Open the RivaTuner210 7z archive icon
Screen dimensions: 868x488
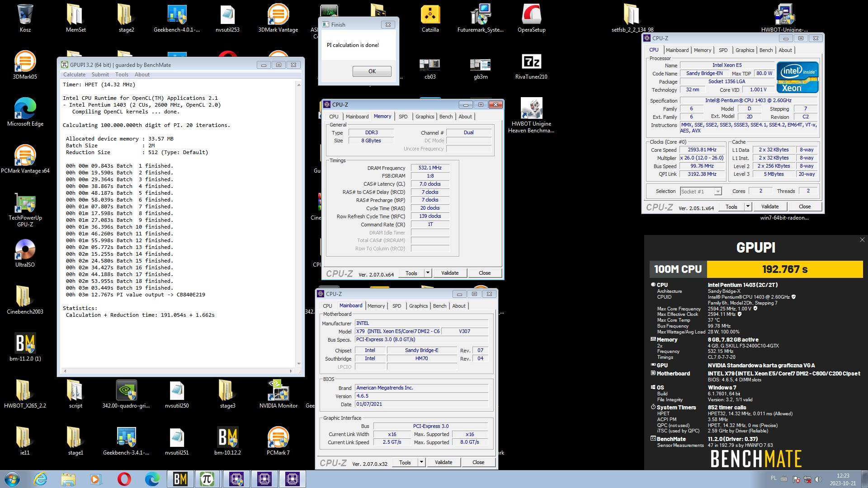pyautogui.click(x=531, y=66)
